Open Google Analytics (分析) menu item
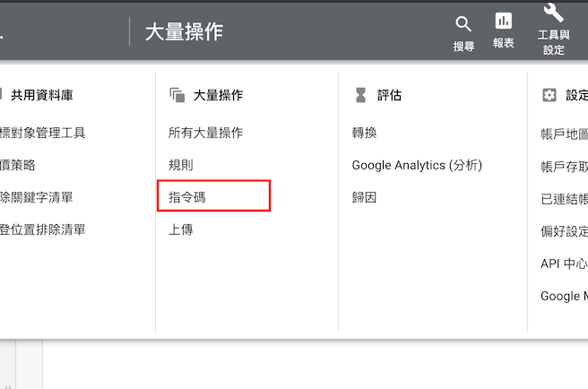The width and height of the screenshot is (588, 389). pos(417,165)
